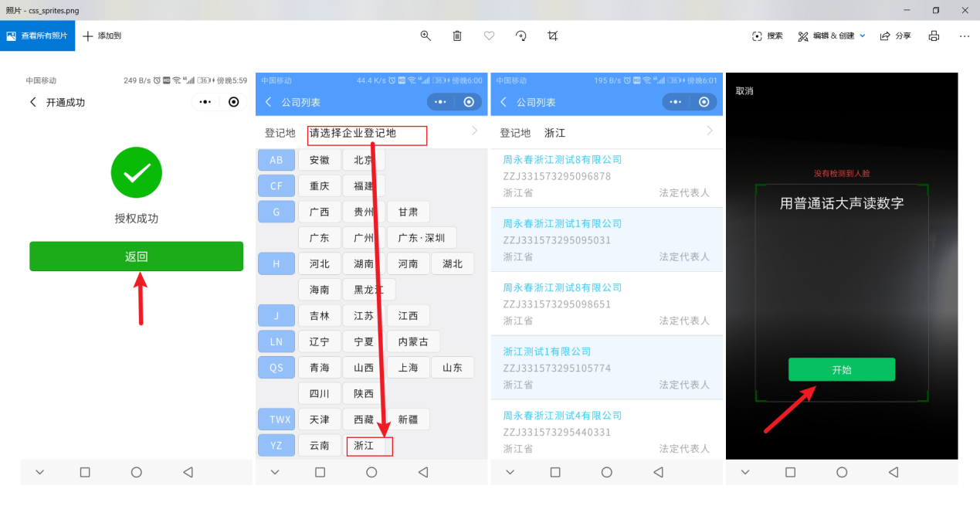Viewport: 980px width, 506px height.
Task: Print the photo with printer icon
Action: click(934, 36)
